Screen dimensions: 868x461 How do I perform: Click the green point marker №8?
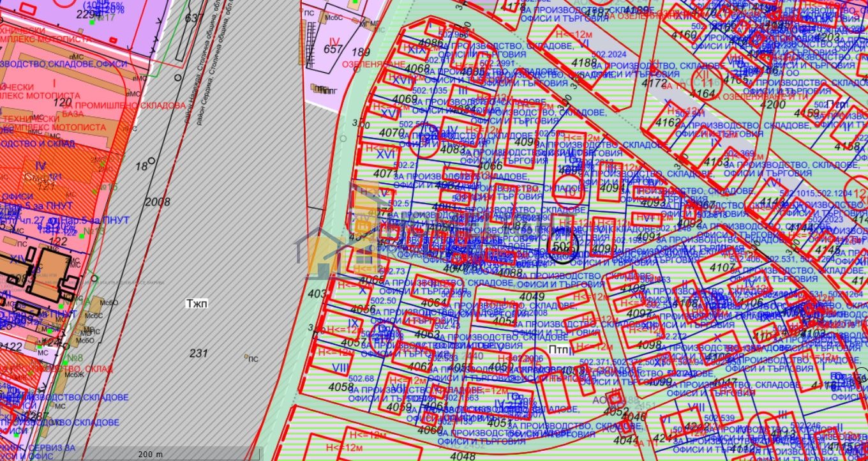(65, 362)
